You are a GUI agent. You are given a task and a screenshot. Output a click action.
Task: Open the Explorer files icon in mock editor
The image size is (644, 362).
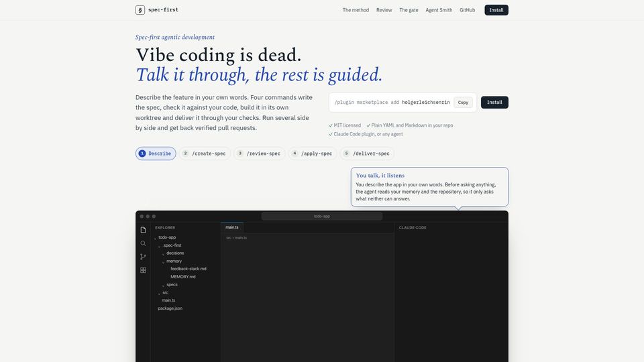tap(143, 230)
